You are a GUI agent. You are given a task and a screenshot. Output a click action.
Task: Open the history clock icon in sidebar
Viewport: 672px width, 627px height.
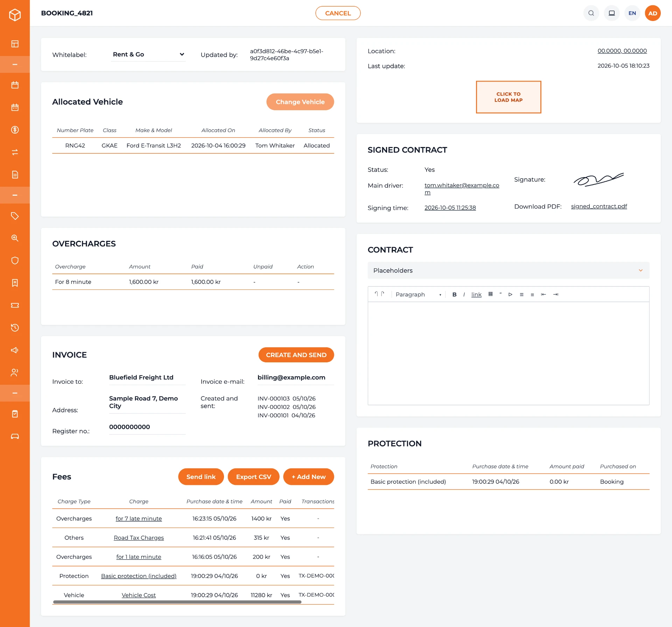pos(15,328)
